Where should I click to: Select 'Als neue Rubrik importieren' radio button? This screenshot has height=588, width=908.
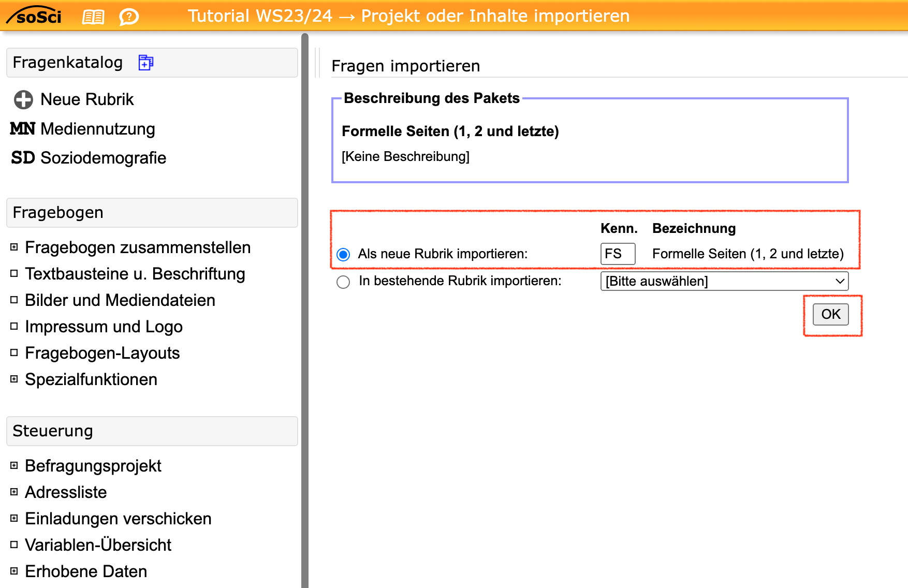click(343, 254)
